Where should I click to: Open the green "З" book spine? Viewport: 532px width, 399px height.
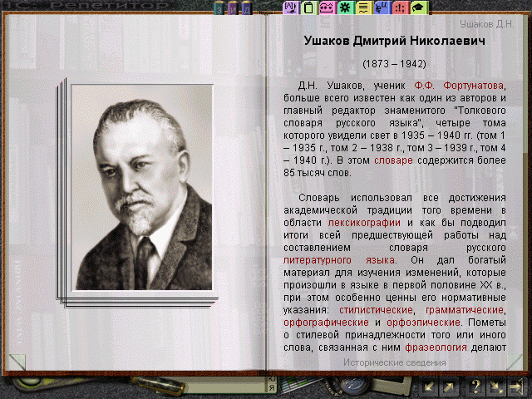pos(219,8)
